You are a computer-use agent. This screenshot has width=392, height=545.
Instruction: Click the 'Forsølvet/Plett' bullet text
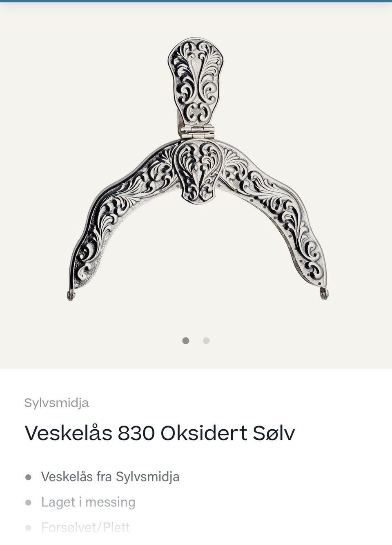coord(85,527)
